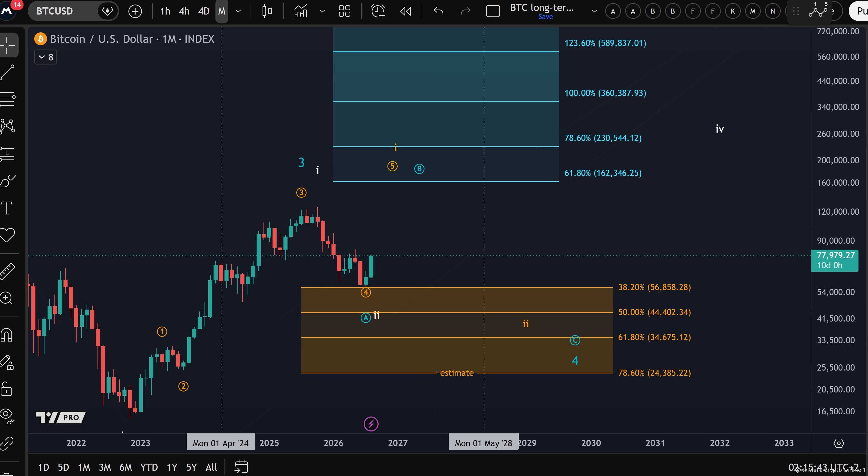868x476 pixels.
Task: Create an alert with the clock icon
Action: 378,11
